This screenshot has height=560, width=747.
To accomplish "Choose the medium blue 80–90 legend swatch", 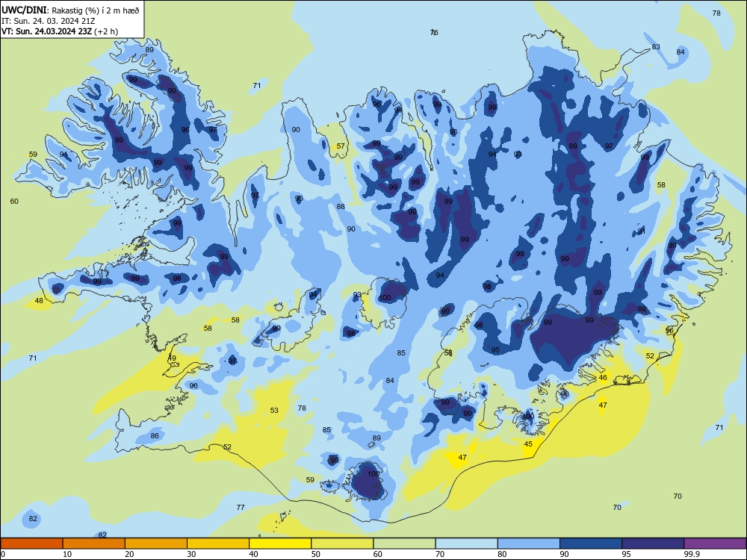I will tap(529, 544).
